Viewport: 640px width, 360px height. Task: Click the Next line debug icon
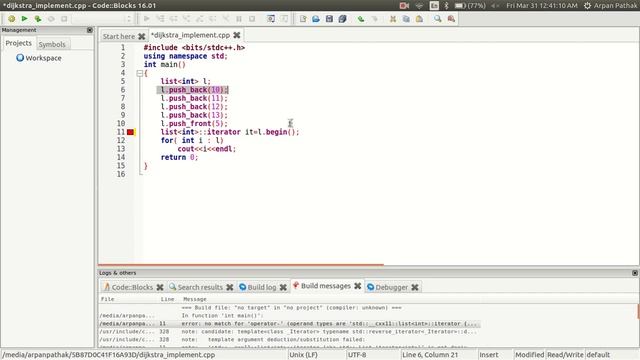click(173, 19)
